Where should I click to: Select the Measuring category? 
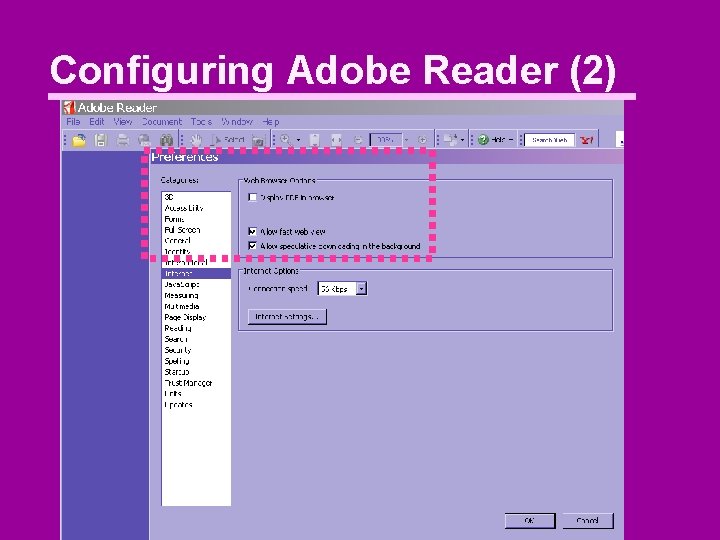tap(196, 295)
